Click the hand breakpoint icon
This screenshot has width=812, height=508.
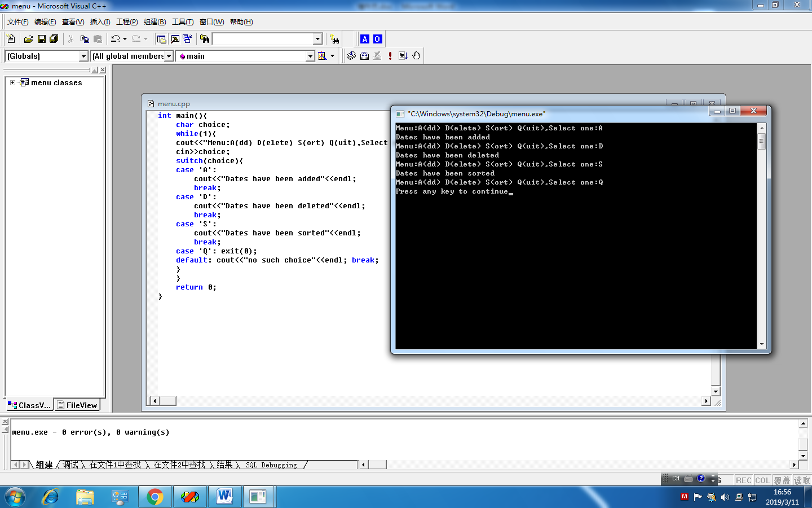click(416, 56)
